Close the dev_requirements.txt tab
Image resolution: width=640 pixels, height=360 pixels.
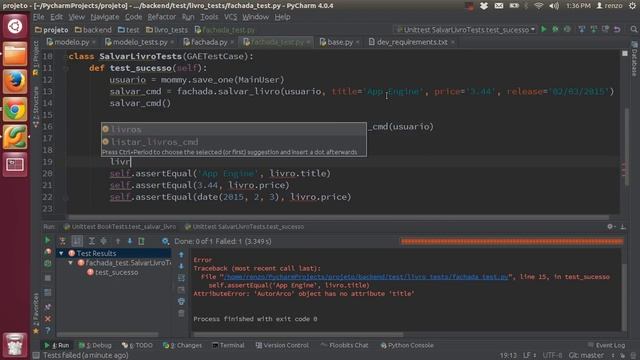pyautogui.click(x=453, y=42)
